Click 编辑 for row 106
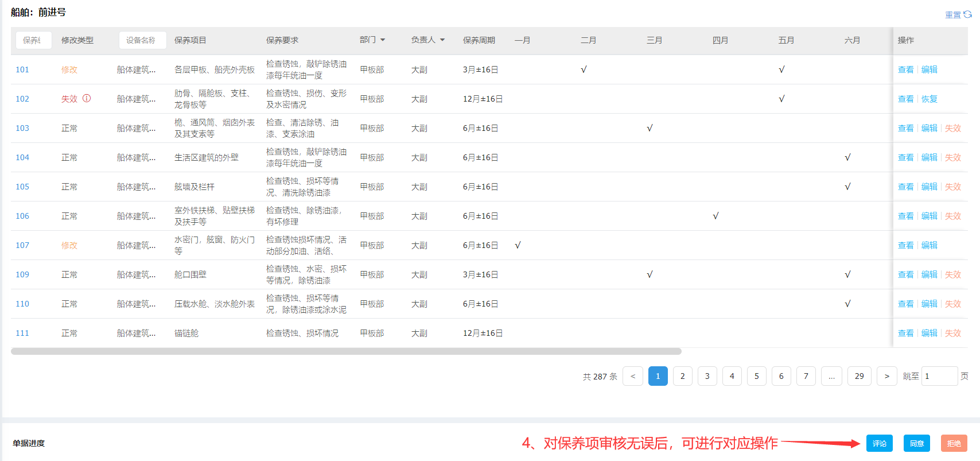 coord(930,216)
